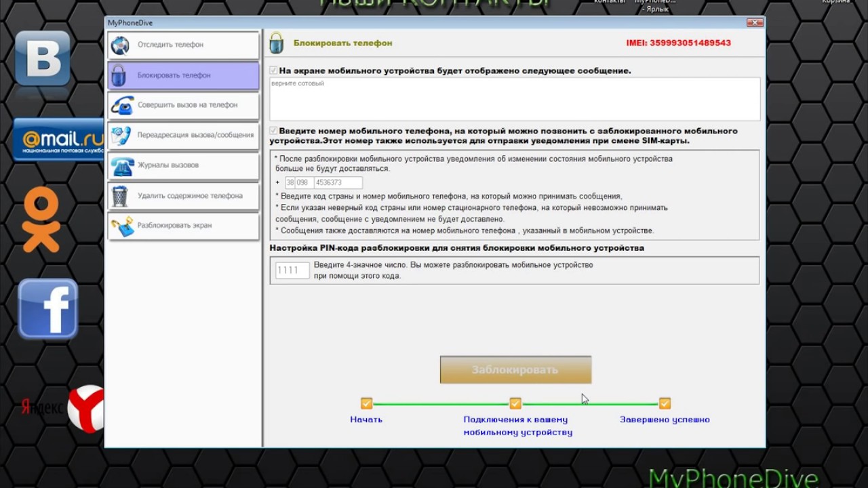The width and height of the screenshot is (868, 488).
Task: Click the Настройка PIN-кода разблокировки heading
Action: tap(457, 248)
